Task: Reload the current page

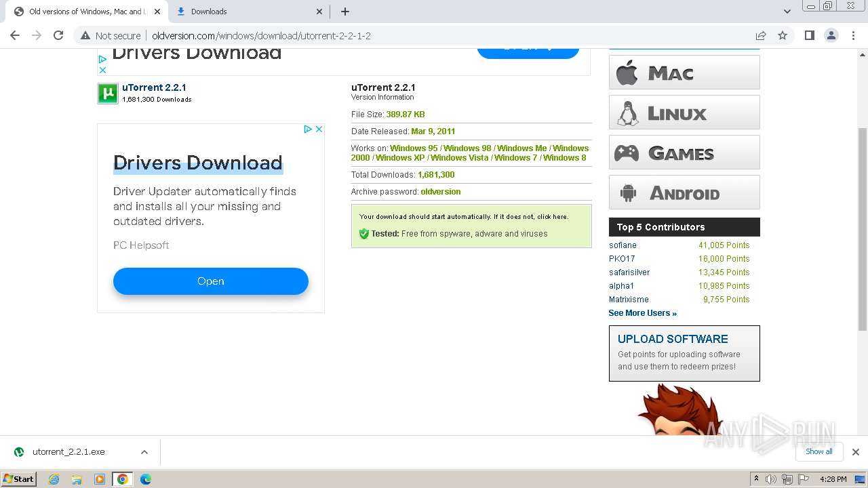Action: pos(58,35)
